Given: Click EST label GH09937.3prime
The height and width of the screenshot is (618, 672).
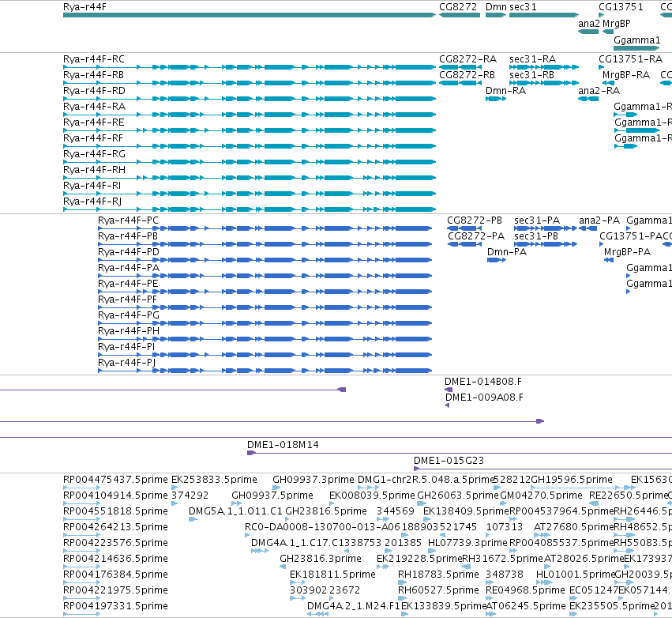Looking at the screenshot, I should coord(313,480).
